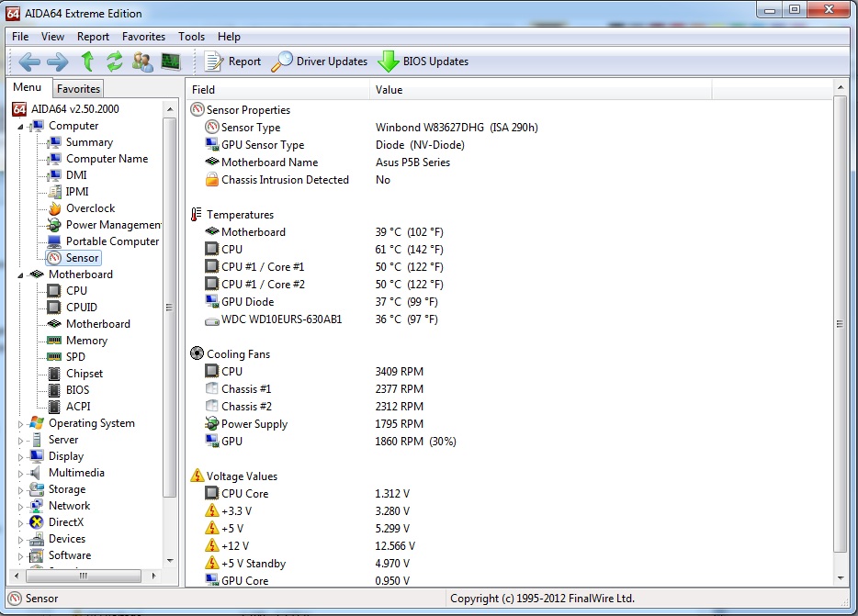The image size is (858, 616).
Task: Select DMI tree item
Action: (x=76, y=175)
